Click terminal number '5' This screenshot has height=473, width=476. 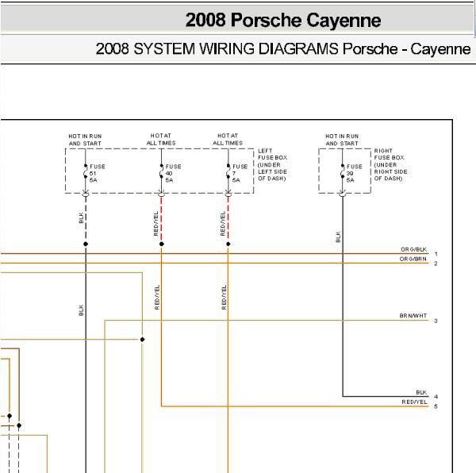[436, 406]
